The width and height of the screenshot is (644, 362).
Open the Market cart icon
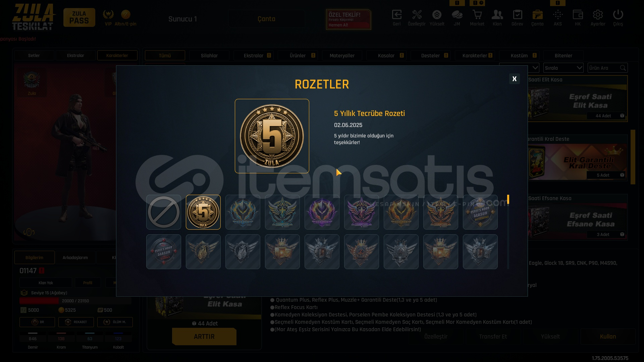click(477, 18)
